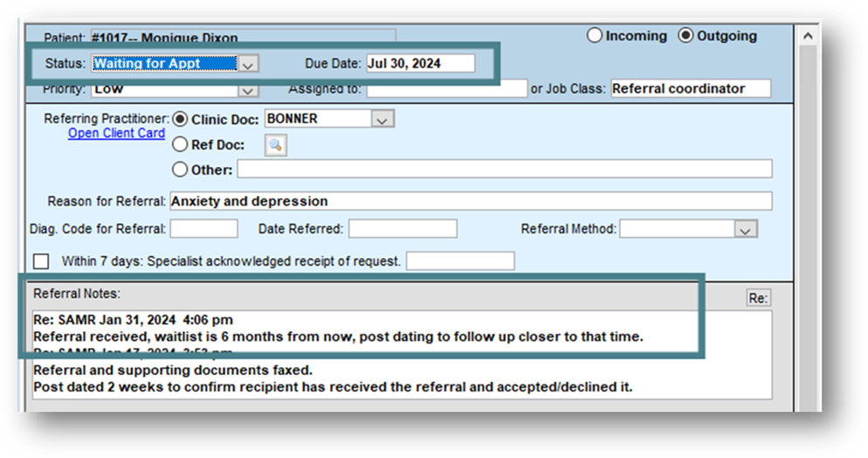Choose the Other practitioner radio option
868x458 pixels.
pyautogui.click(x=180, y=170)
